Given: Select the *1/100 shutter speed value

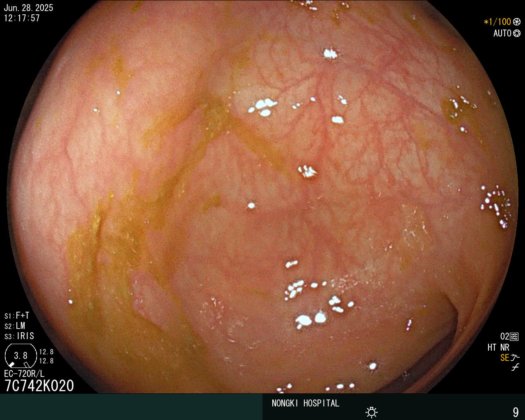Looking at the screenshot, I should point(497,22).
